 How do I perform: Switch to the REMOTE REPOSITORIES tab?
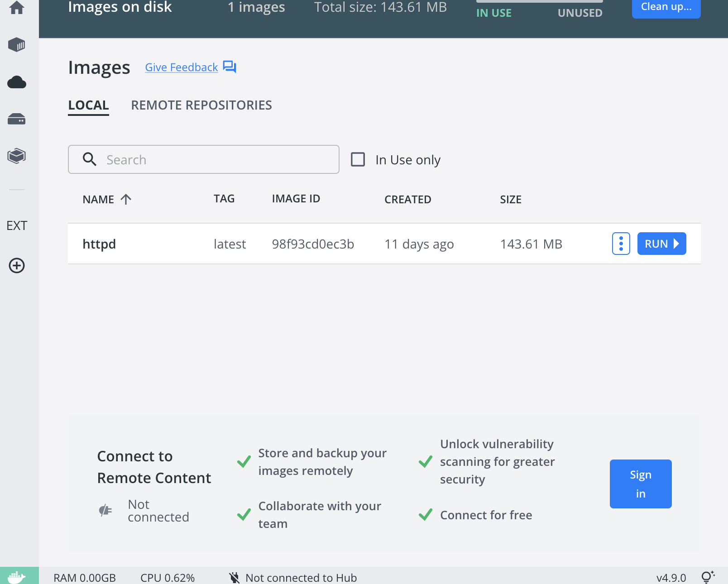coord(201,105)
